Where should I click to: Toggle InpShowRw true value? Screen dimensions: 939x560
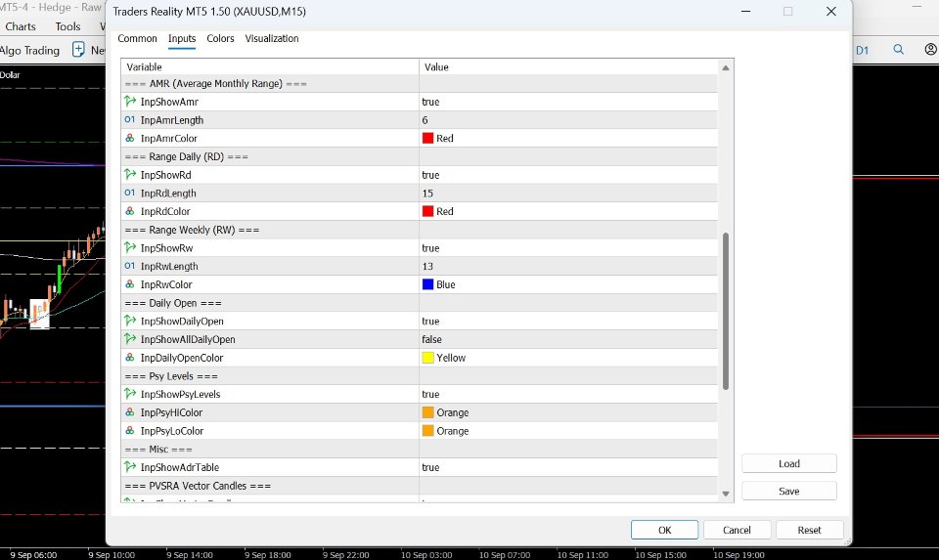click(x=568, y=247)
